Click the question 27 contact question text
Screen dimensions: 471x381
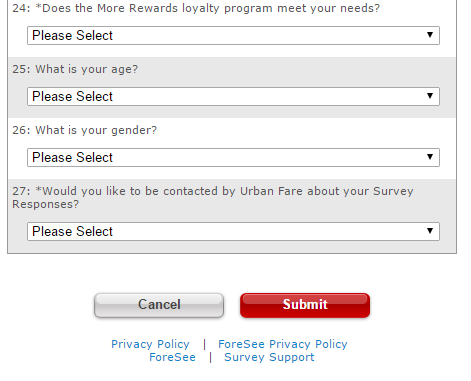click(213, 197)
